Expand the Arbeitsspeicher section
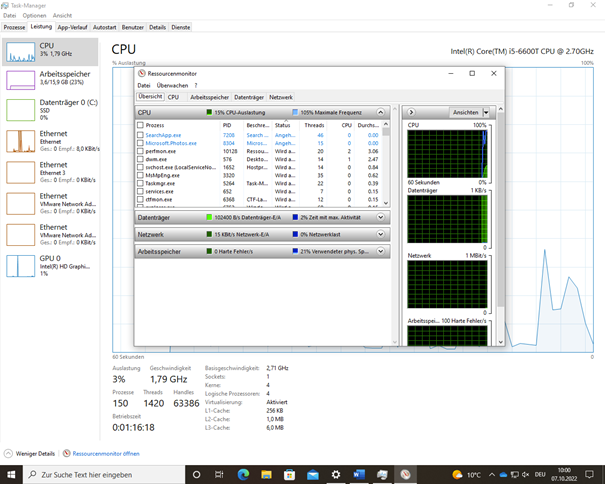 pos(380,251)
